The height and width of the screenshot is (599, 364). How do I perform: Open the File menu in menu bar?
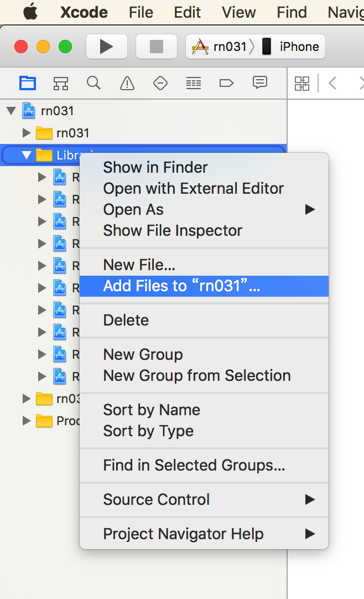click(x=141, y=12)
